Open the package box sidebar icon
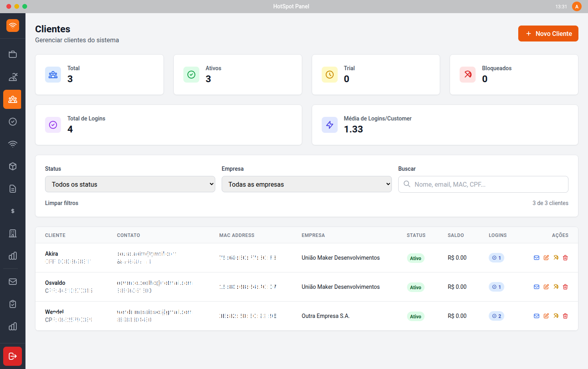Viewport: 588px width, 369px height. pos(13,166)
